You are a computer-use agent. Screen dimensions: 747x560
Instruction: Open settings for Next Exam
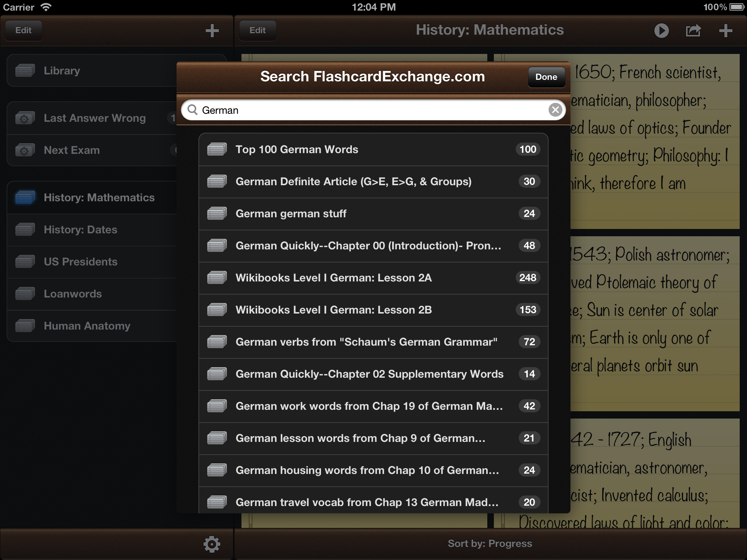click(24, 150)
